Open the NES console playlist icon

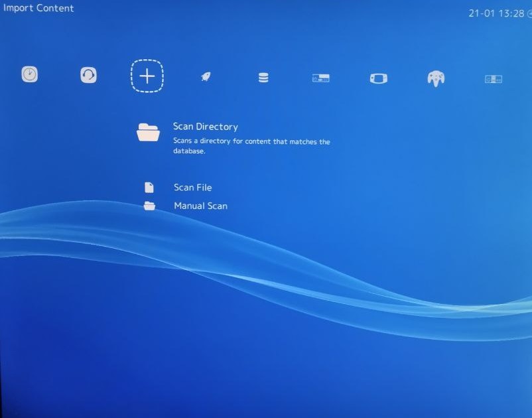coord(321,78)
